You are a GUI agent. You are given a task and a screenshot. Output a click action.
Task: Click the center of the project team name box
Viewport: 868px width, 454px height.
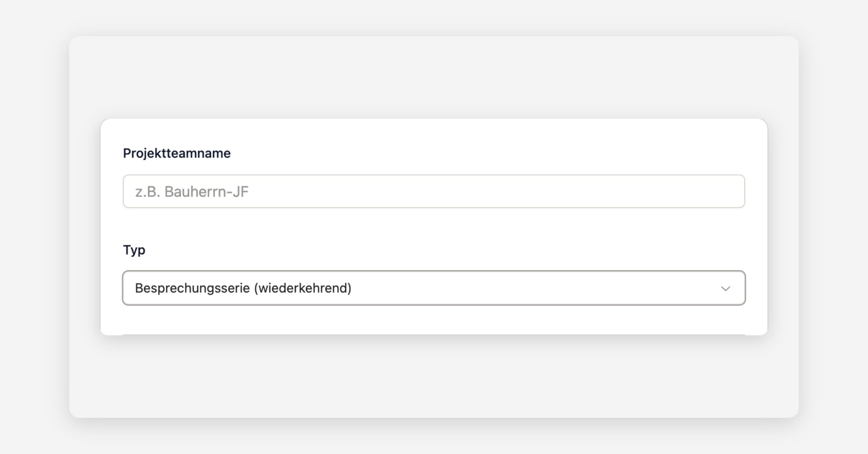(x=434, y=191)
